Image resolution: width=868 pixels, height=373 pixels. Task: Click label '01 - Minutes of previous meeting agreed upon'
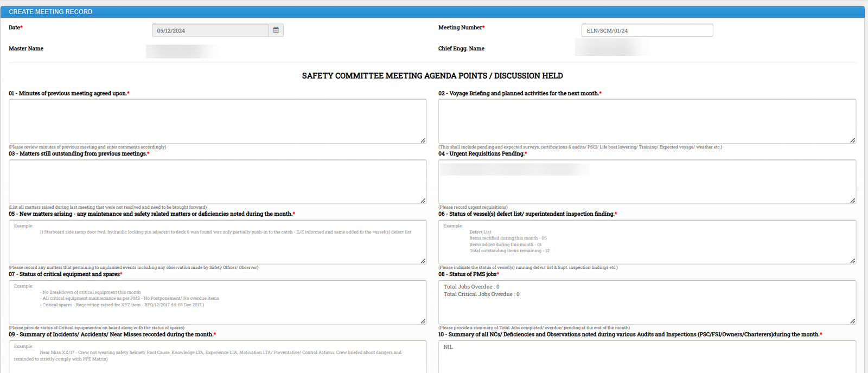[x=69, y=93]
